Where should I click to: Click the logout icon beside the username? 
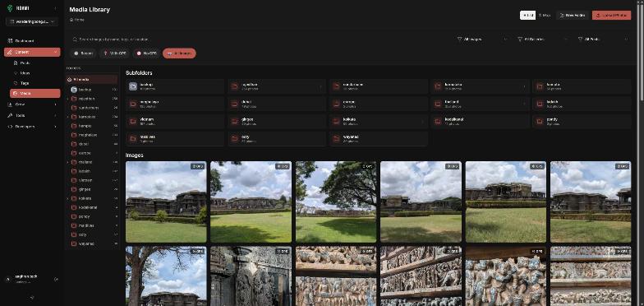56,280
